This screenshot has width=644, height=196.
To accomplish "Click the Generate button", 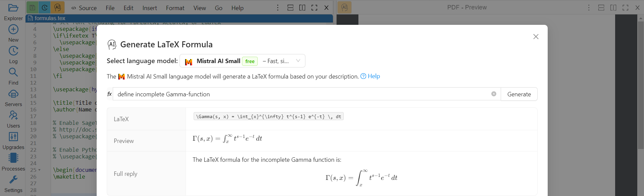I will pos(519,94).
